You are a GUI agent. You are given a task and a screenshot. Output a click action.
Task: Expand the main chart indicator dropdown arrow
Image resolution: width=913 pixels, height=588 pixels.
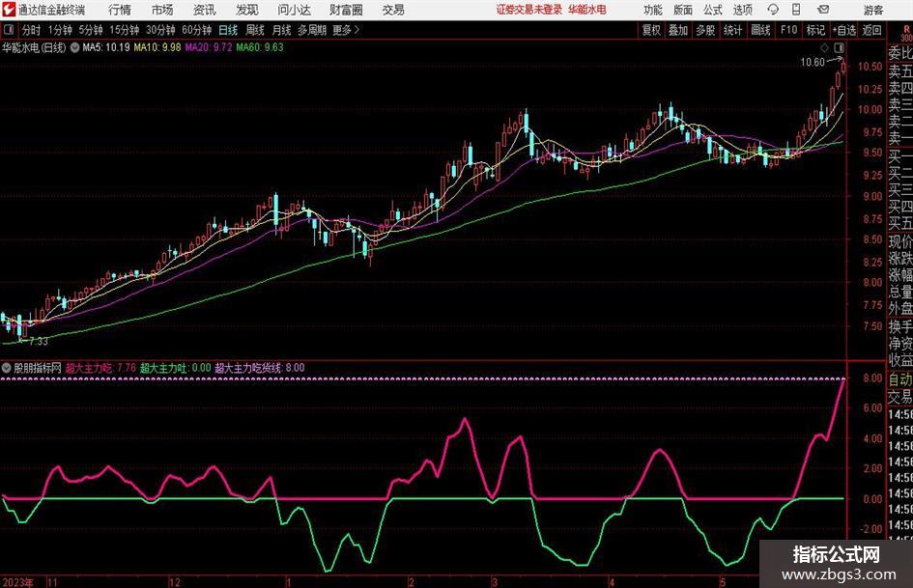click(74, 47)
